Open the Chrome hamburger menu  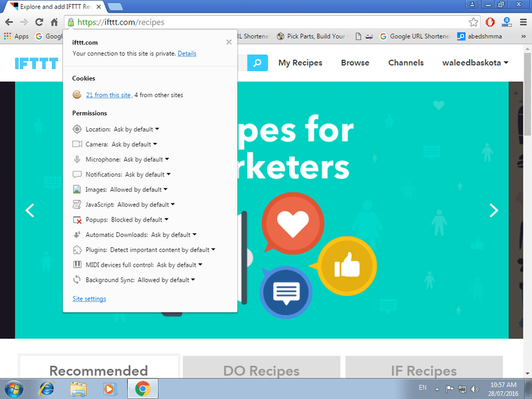523,23
